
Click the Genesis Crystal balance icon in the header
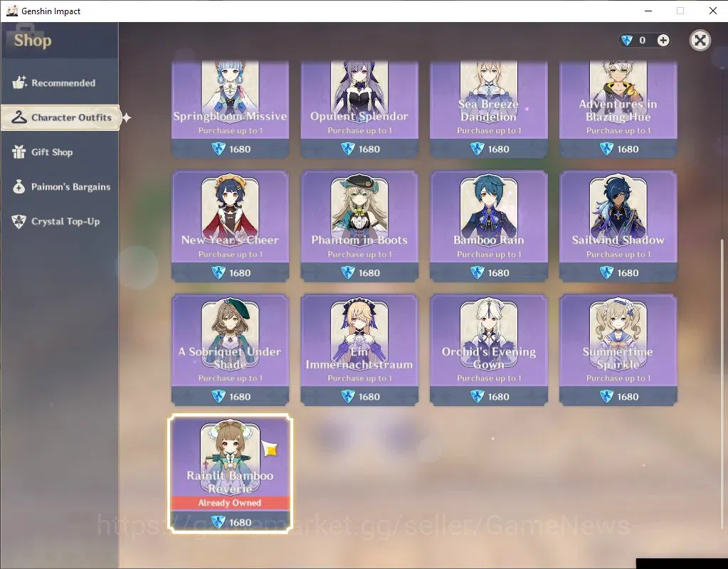coord(627,41)
